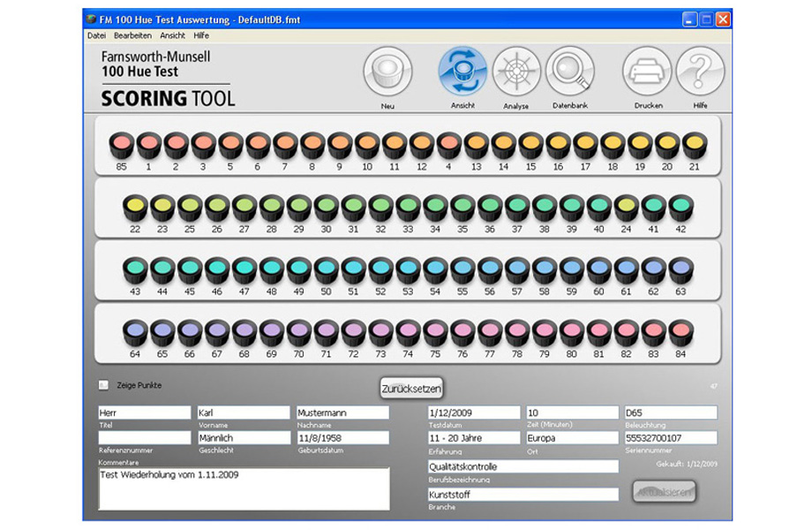The image size is (812, 530).
Task: Open the Hilfe question mark icon
Action: coord(700,72)
